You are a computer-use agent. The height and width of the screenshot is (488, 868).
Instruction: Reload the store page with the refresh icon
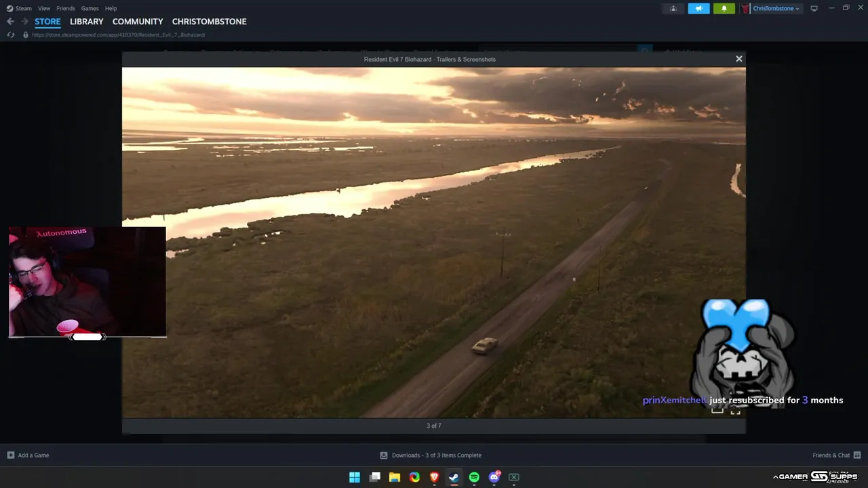coord(10,35)
